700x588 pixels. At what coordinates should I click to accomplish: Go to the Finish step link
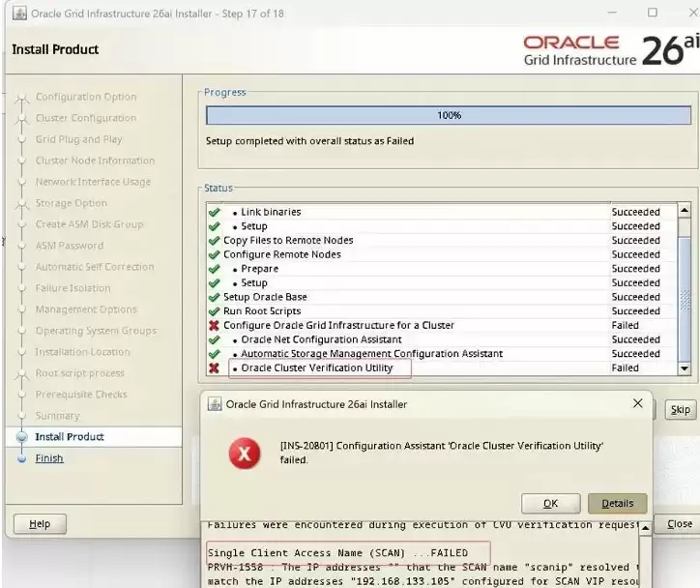coord(49,458)
